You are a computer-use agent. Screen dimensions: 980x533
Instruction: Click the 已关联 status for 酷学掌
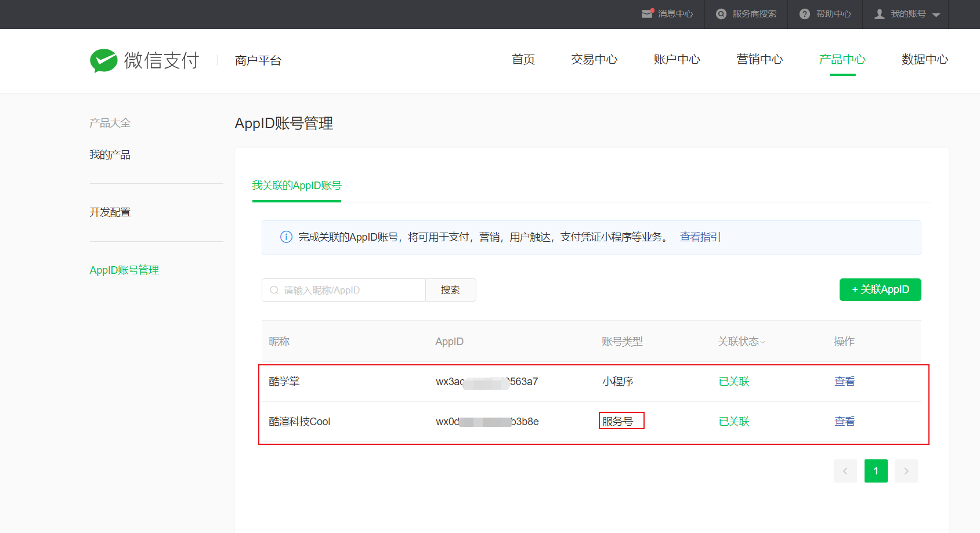tap(734, 382)
